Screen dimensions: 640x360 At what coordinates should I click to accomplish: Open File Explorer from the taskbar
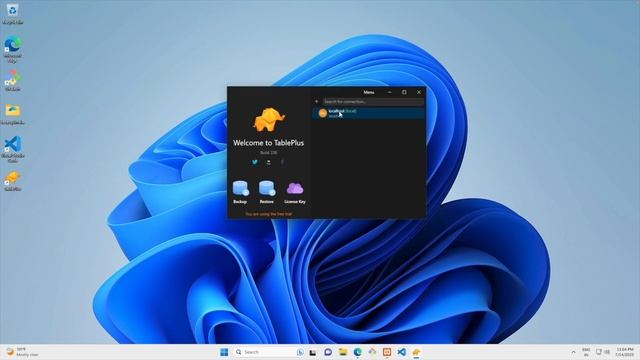click(343, 352)
